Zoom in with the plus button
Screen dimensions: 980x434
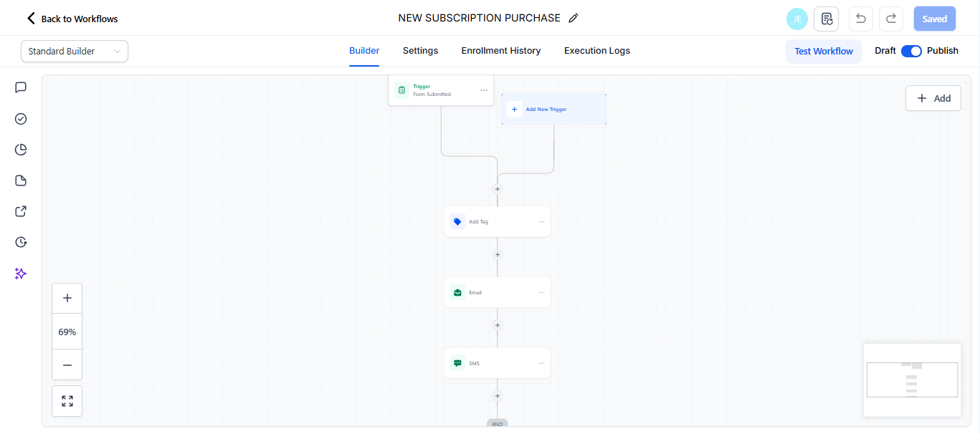(67, 298)
